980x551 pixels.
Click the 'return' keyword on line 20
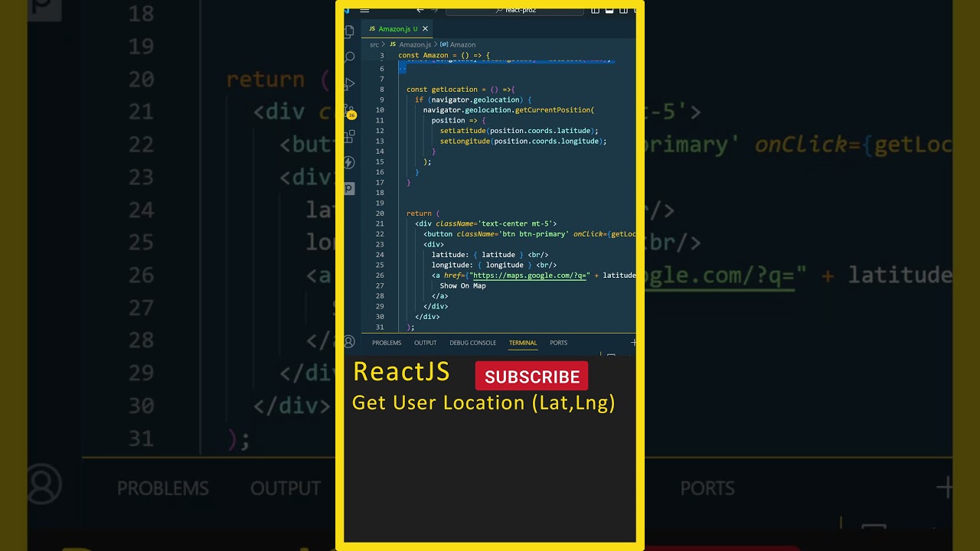click(x=419, y=214)
